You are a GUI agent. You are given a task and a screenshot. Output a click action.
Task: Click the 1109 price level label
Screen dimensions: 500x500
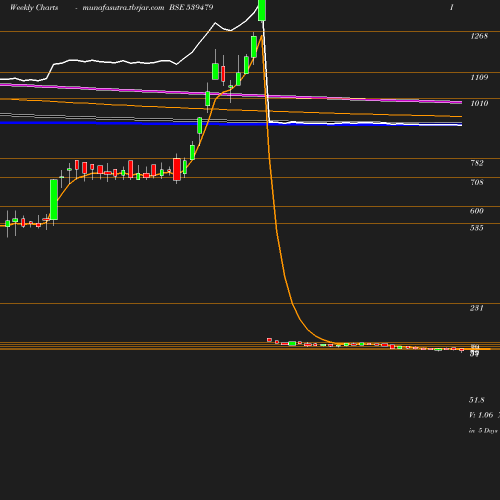pos(479,77)
